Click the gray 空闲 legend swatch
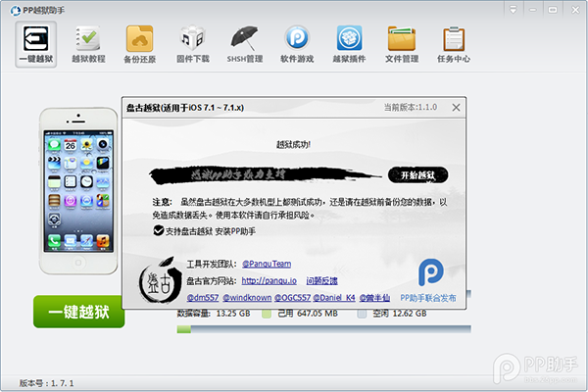This screenshot has width=588, height=392. [x=362, y=314]
